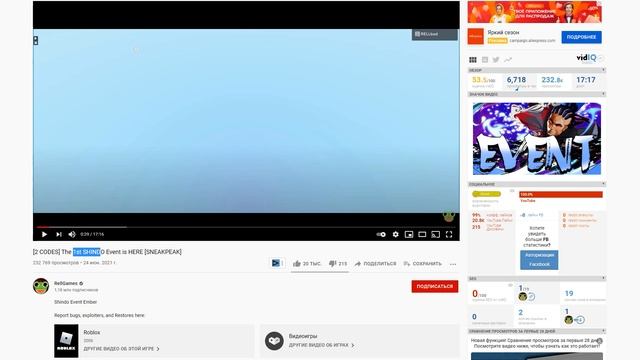Click the 232.8k views stat

[x=552, y=80]
